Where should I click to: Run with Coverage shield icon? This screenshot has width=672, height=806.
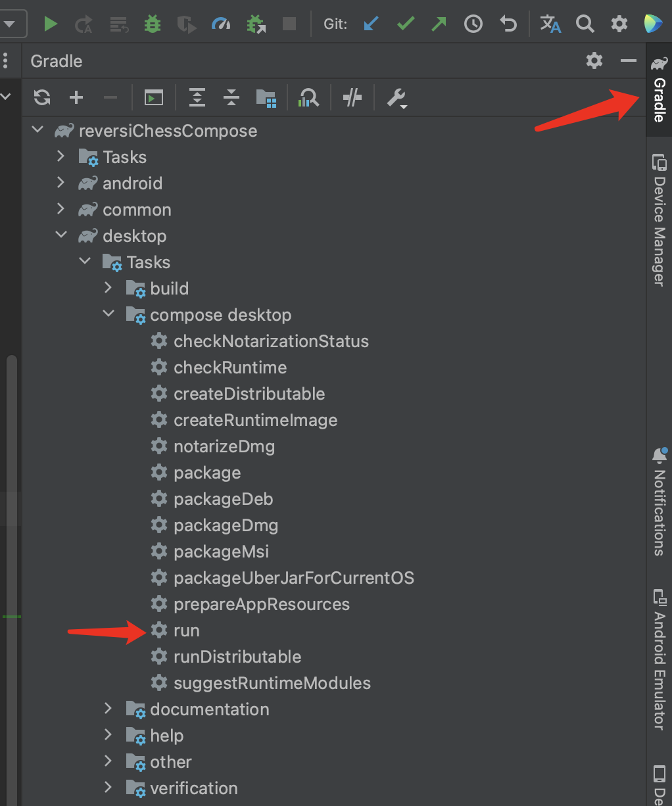[x=187, y=24]
